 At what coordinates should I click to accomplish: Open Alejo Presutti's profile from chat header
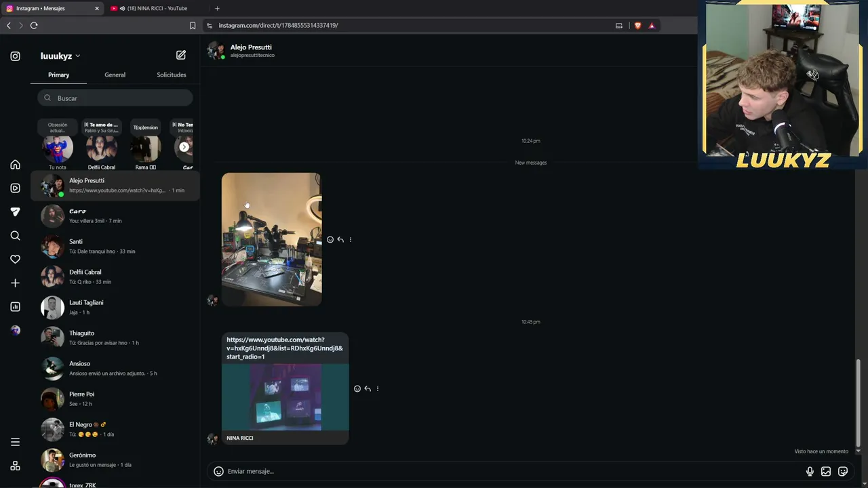[x=251, y=47]
